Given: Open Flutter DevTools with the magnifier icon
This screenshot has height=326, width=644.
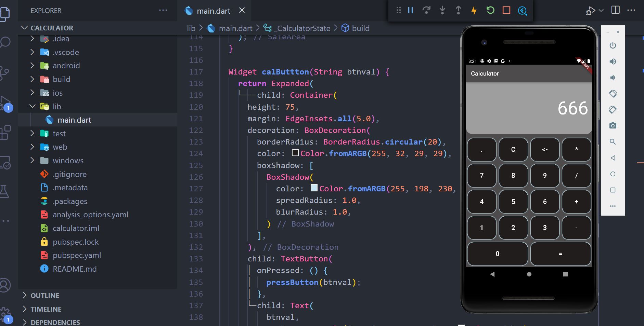Looking at the screenshot, I should (x=523, y=11).
